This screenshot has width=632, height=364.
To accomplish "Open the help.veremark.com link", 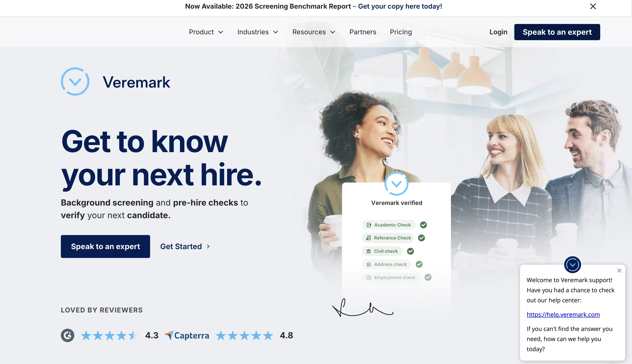I will (563, 314).
